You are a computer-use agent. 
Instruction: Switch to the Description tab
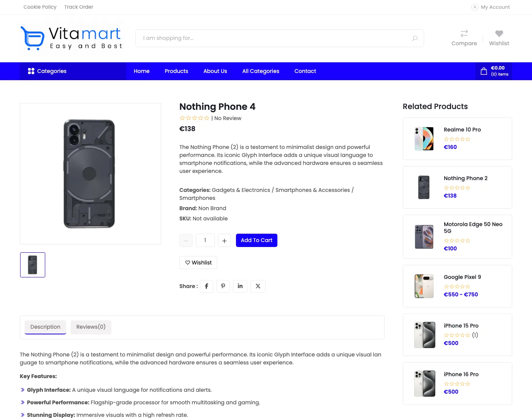pyautogui.click(x=45, y=327)
